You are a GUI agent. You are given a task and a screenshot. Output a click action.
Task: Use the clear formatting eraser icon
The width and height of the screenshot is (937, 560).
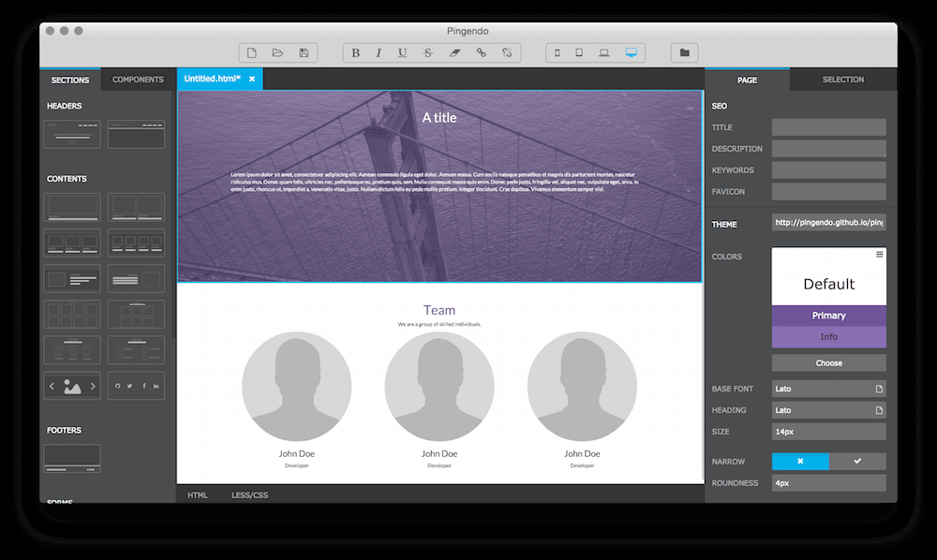coord(454,52)
